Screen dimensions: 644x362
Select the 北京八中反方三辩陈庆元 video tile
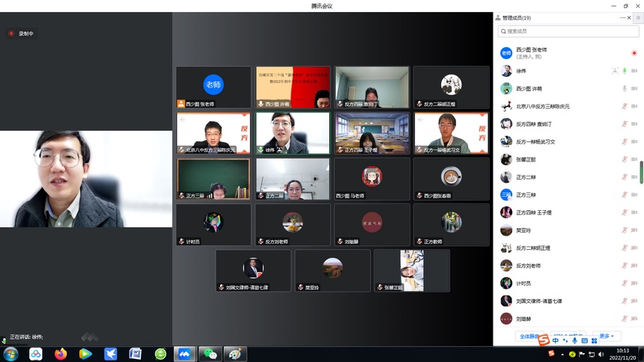(213, 133)
